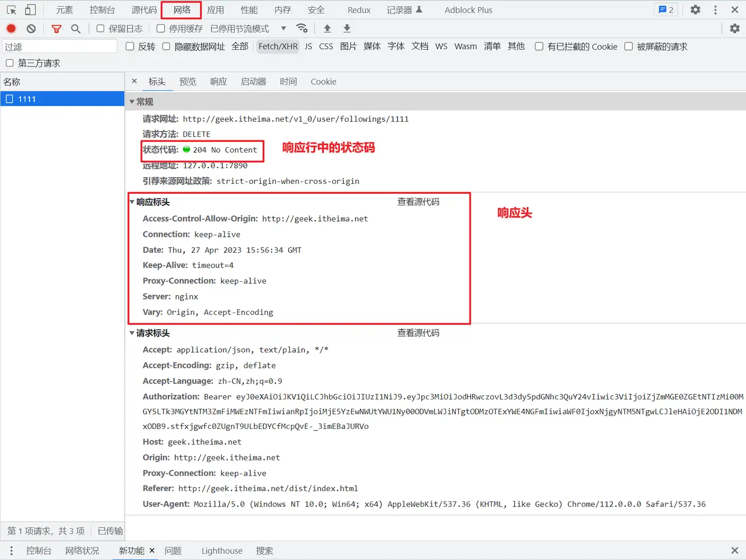Open network search magnifier

coord(76,29)
